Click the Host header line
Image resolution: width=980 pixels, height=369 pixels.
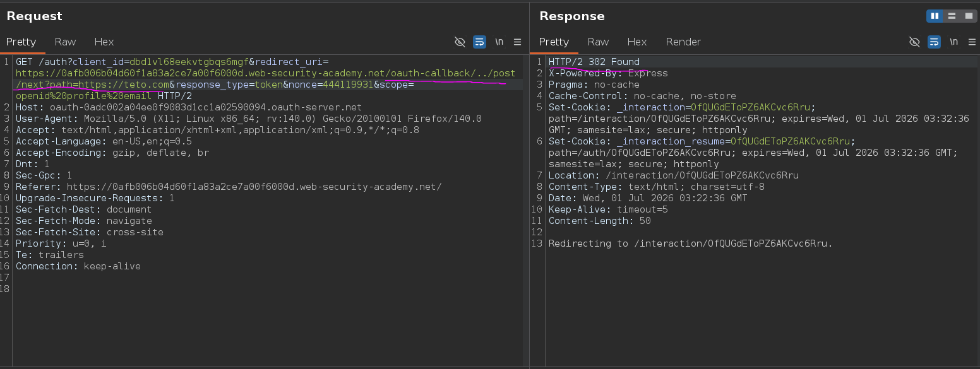[x=189, y=107]
